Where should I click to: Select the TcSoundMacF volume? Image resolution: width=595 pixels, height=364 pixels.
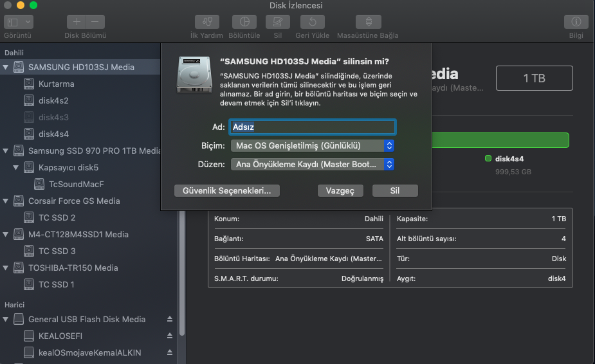pos(76,184)
